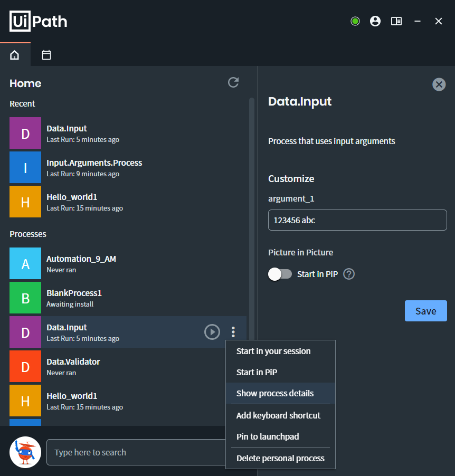Select BlankProcess1 awaiting install
Screen dimensions: 455x476
click(128, 298)
